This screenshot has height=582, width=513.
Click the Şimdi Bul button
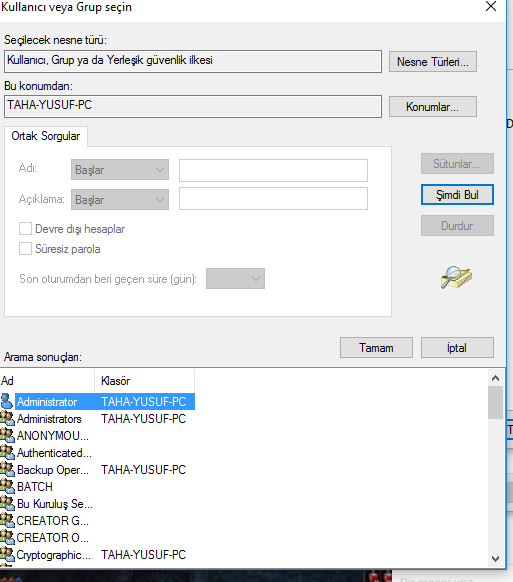(457, 194)
